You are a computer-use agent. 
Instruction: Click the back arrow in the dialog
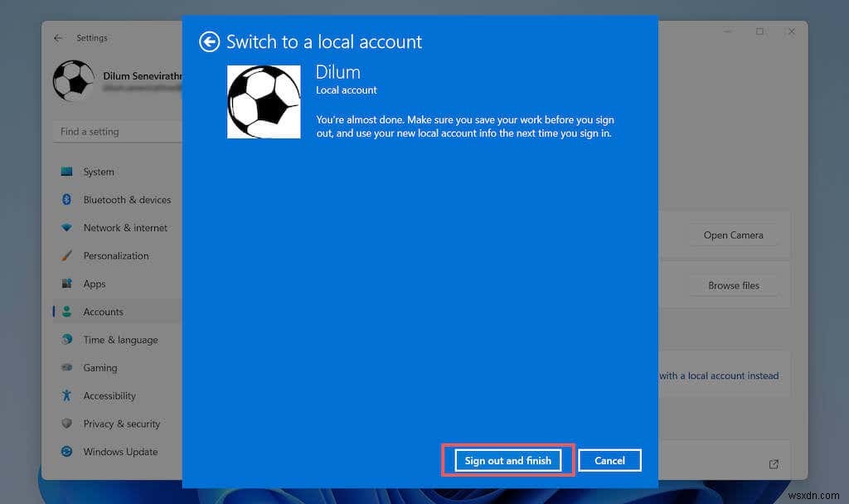point(209,41)
